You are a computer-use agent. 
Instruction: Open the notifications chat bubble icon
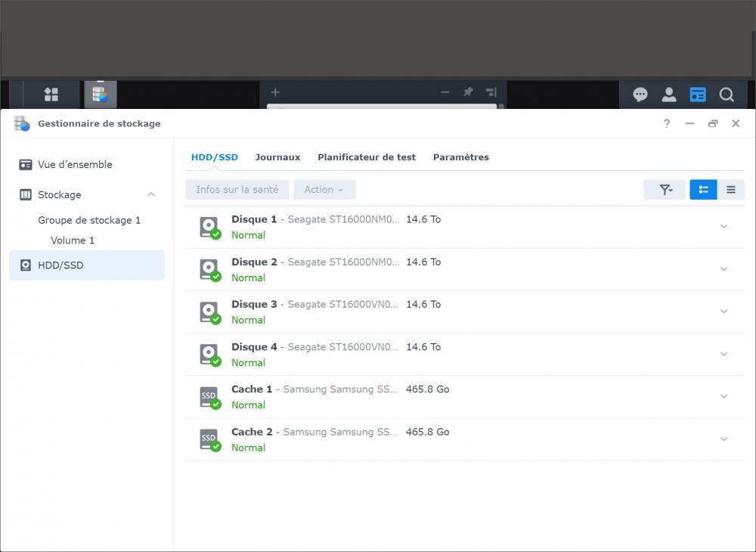[640, 95]
